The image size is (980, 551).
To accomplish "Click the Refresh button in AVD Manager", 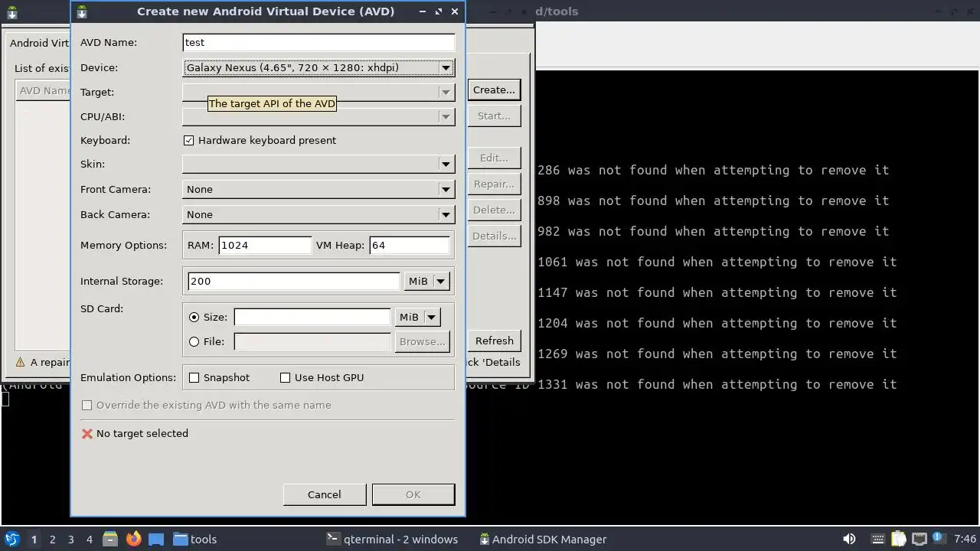I will coord(494,341).
